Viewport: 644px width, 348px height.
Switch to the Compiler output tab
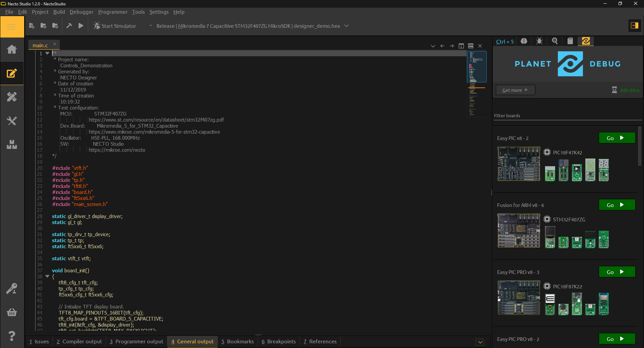point(79,341)
